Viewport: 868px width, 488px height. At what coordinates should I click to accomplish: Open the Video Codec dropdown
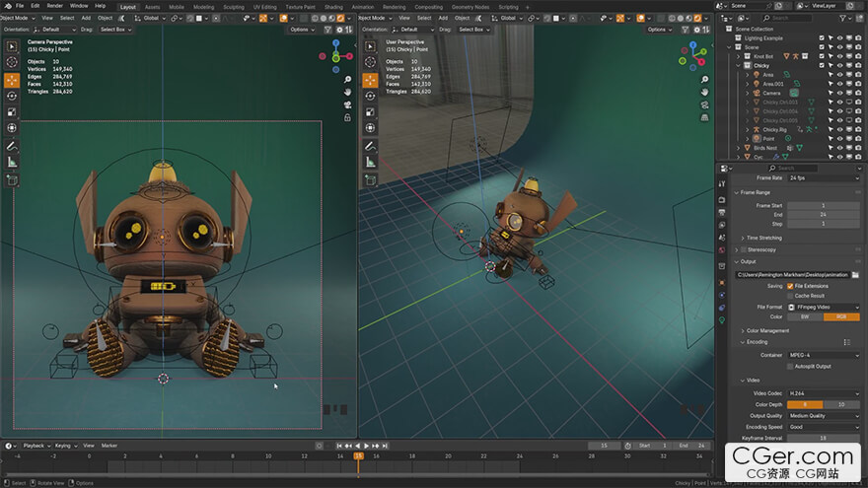click(823, 393)
